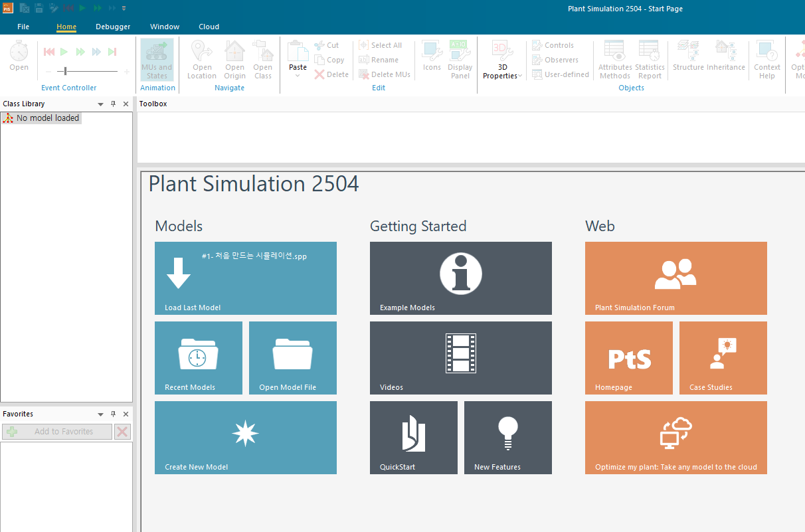The width and height of the screenshot is (805, 532).
Task: Click the simulation speed slider handle
Action: (x=65, y=71)
